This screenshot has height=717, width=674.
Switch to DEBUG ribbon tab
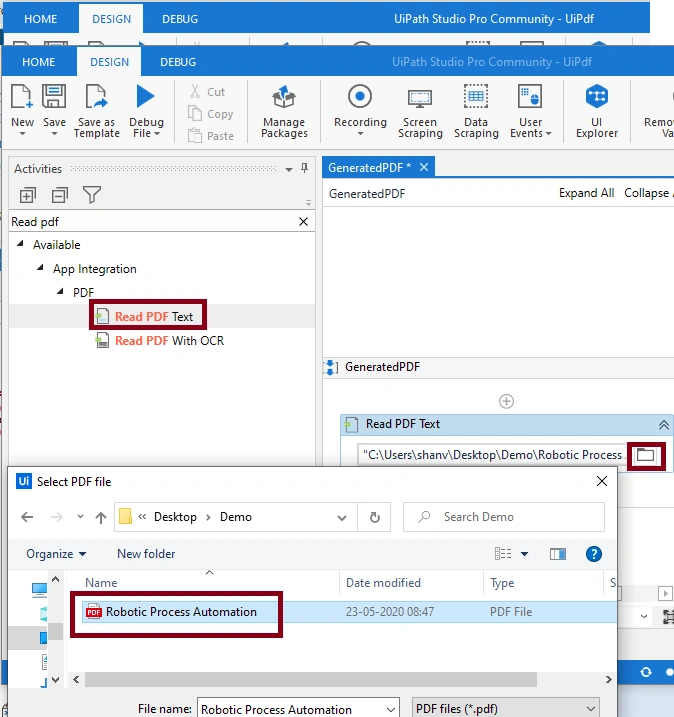click(178, 62)
